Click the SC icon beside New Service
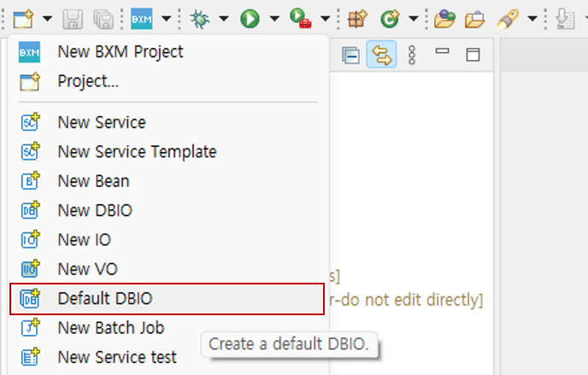588x375 pixels. 30,121
